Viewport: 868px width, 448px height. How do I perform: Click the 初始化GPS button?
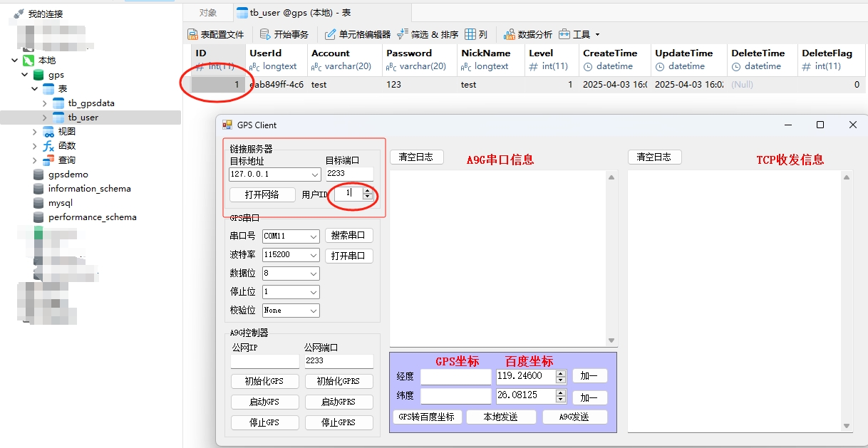pos(264,381)
